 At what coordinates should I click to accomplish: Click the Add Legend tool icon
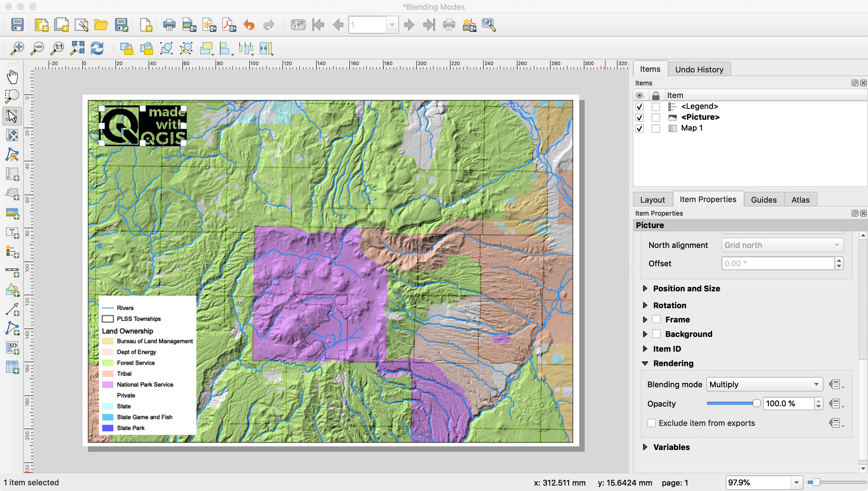12,252
